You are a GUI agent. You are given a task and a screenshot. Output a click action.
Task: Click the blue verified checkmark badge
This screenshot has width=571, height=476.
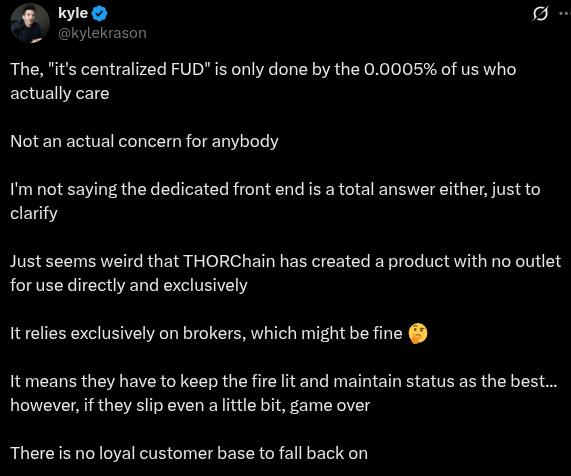(99, 14)
